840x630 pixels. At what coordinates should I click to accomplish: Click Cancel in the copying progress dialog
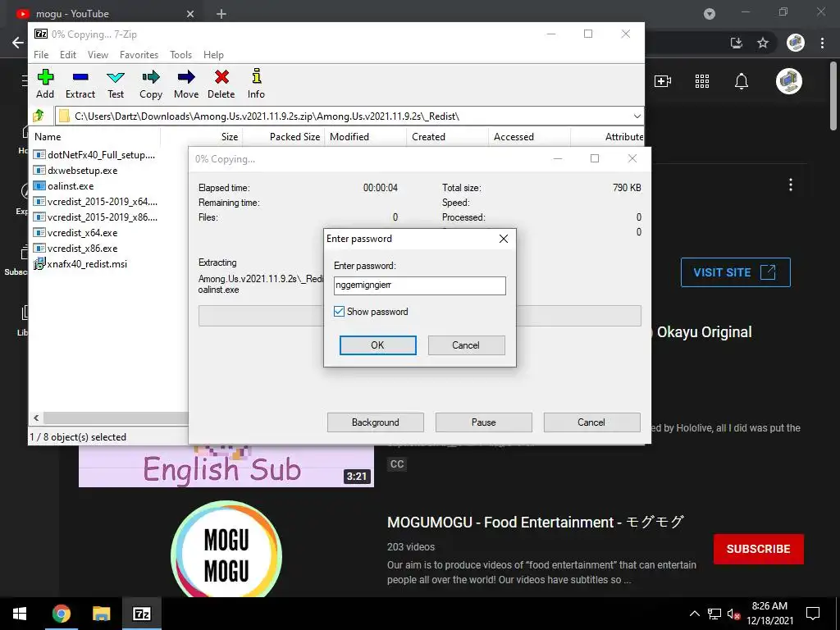[592, 422]
